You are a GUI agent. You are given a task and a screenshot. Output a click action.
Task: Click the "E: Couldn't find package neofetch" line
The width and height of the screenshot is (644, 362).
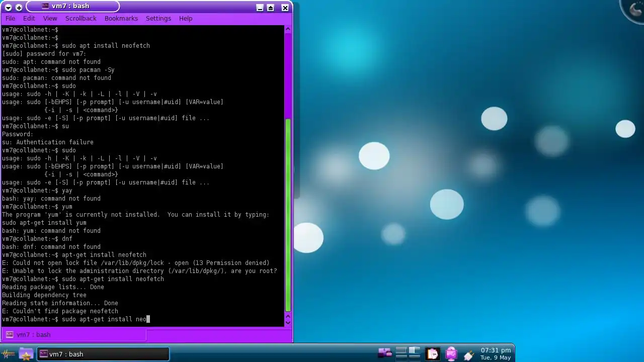60,311
